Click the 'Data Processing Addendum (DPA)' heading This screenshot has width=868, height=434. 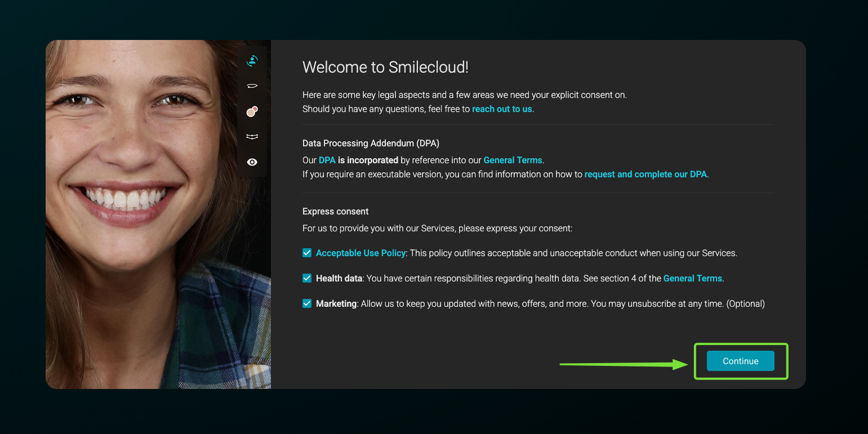click(x=371, y=144)
